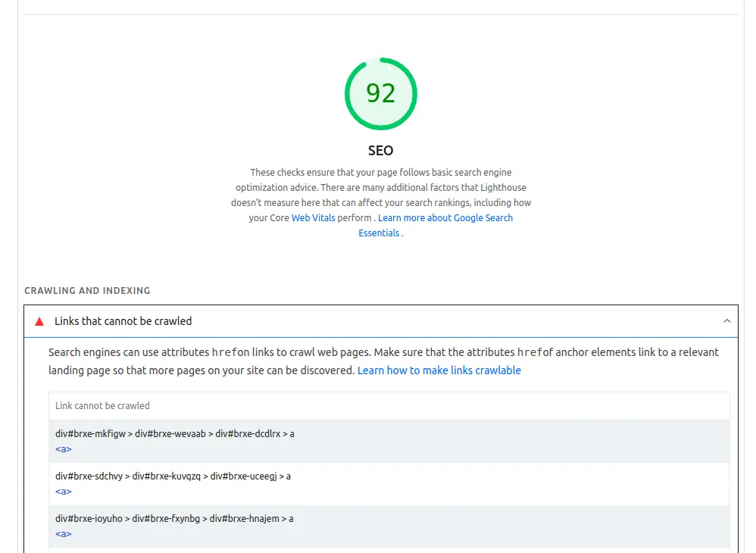Image resolution: width=756 pixels, height=553 pixels.
Task: Click the <a> link in the third table row
Action: 63,533
